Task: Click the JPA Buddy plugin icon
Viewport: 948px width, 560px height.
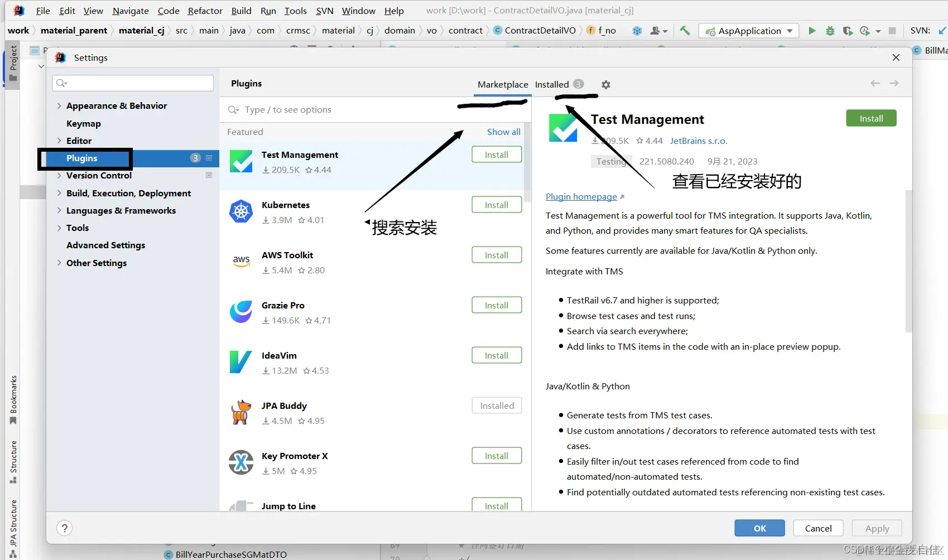Action: click(241, 412)
